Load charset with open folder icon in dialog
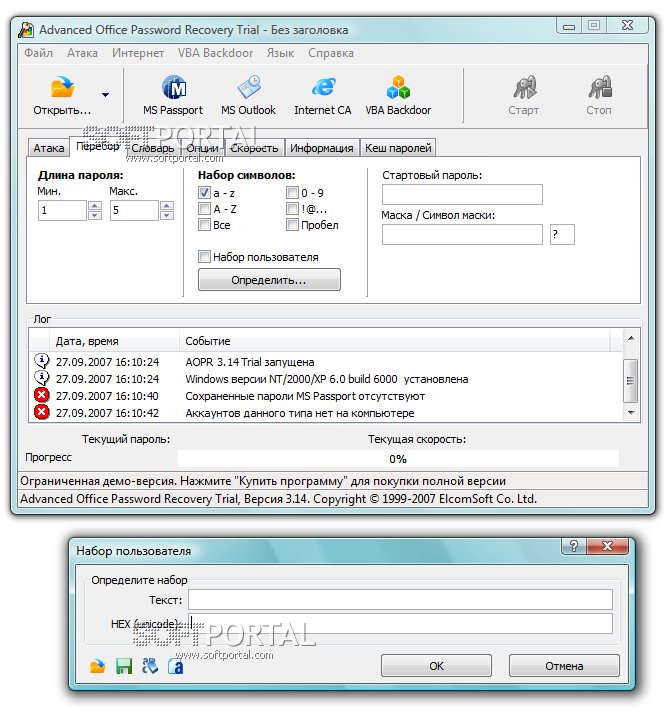 tap(98, 666)
